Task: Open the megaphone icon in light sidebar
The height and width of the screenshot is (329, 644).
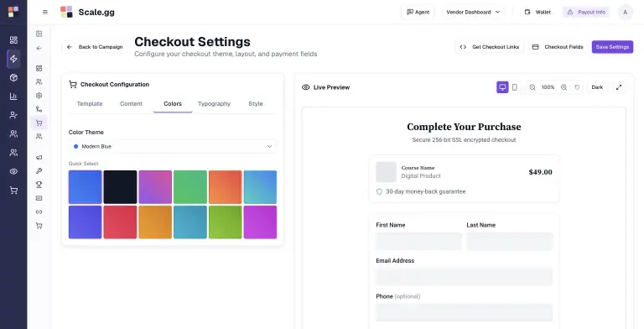Action: pyautogui.click(x=39, y=158)
